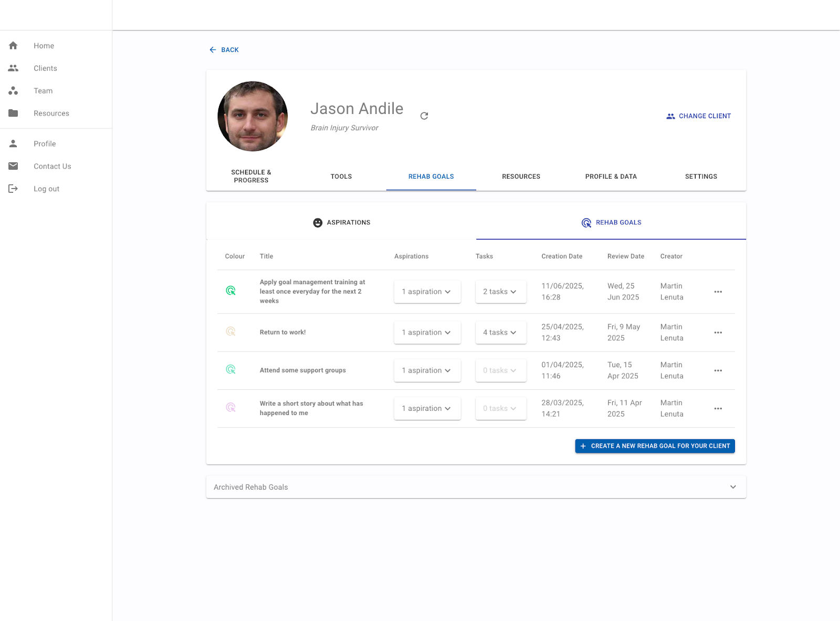Switch to the Aspirations sub-tab
The width and height of the screenshot is (840, 621).
341,223
